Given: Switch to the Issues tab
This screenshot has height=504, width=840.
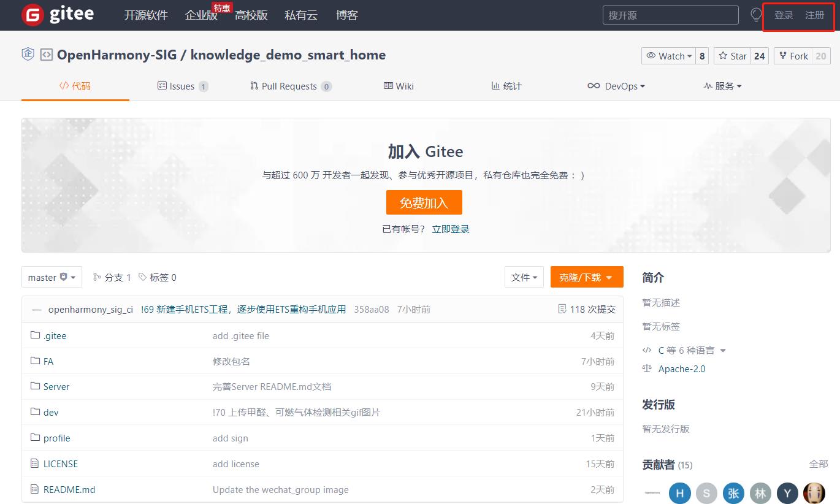Looking at the screenshot, I should pyautogui.click(x=183, y=86).
